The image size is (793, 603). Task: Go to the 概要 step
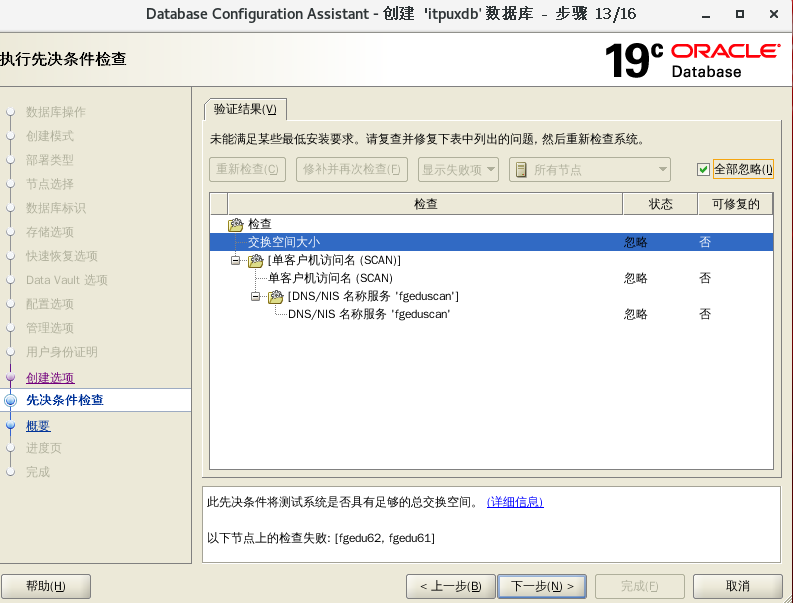[38, 426]
